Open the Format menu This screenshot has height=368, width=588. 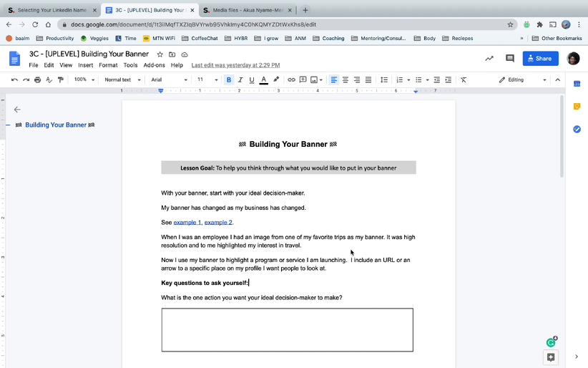click(x=108, y=65)
